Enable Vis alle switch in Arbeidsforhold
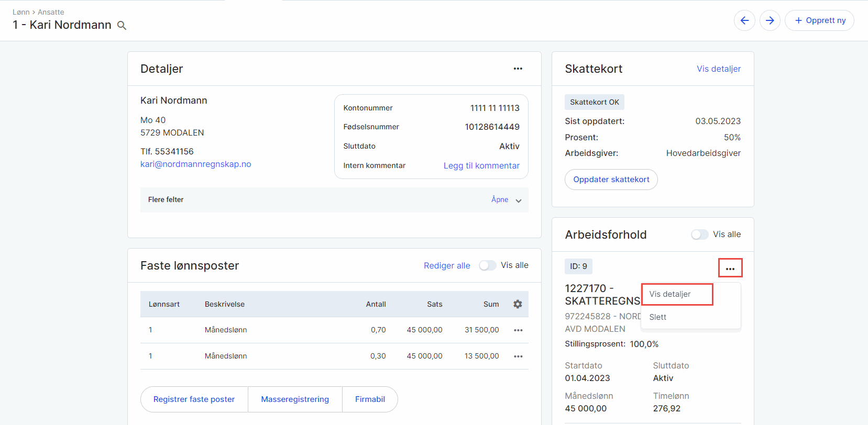The height and width of the screenshot is (425, 868). (699, 234)
